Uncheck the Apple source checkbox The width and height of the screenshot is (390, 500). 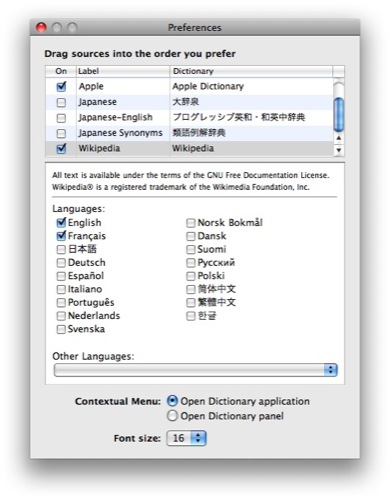tap(61, 87)
